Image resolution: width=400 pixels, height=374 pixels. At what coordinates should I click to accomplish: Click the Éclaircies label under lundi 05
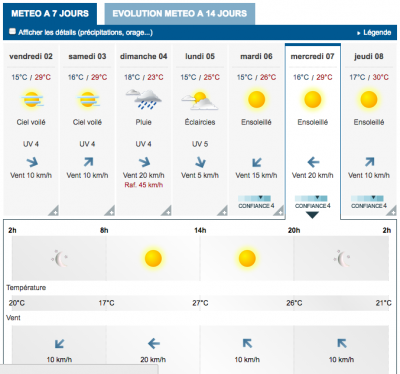[x=200, y=122]
